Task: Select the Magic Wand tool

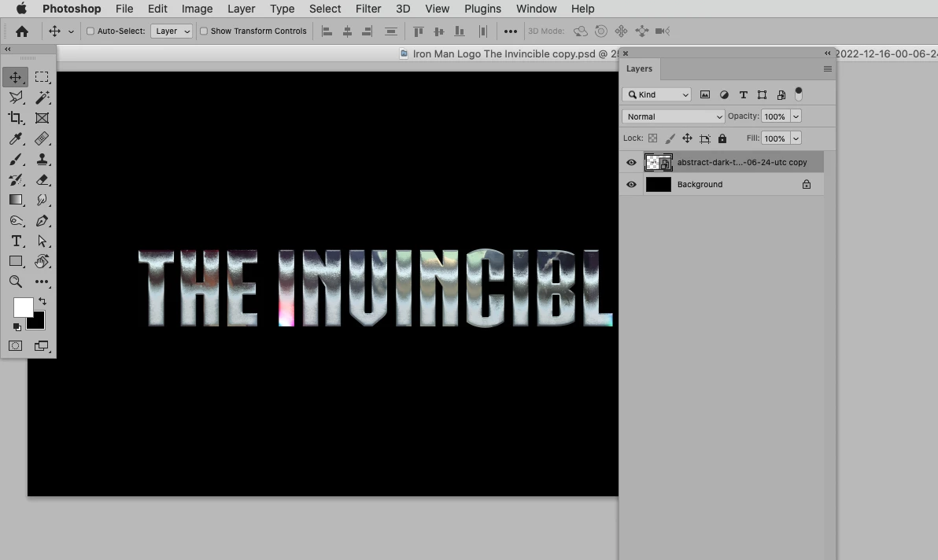Action: point(41,98)
